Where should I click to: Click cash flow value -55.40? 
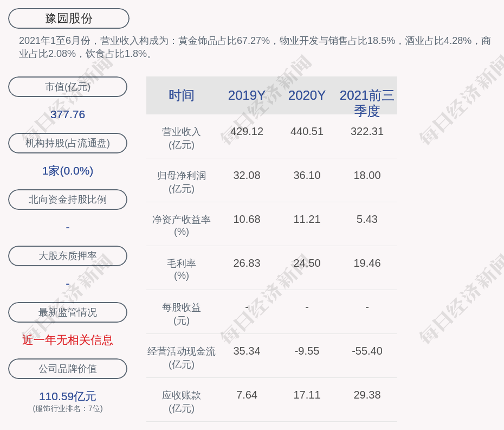point(367,351)
